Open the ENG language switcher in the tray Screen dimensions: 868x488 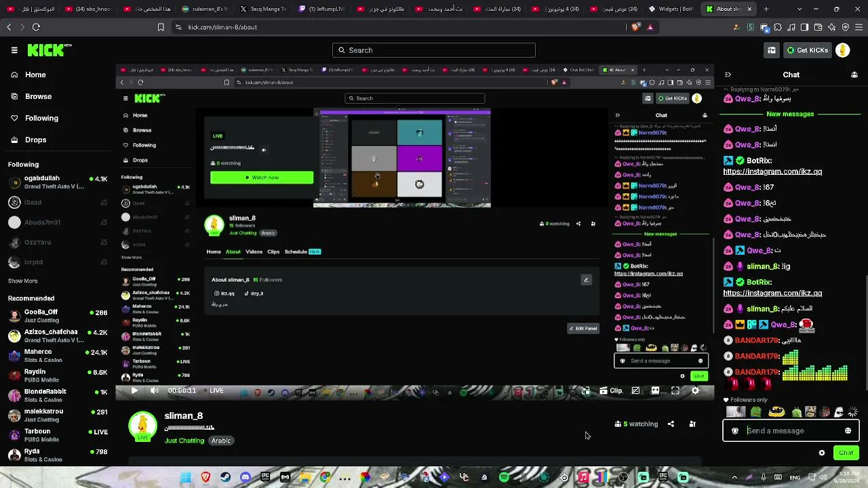[x=795, y=477]
